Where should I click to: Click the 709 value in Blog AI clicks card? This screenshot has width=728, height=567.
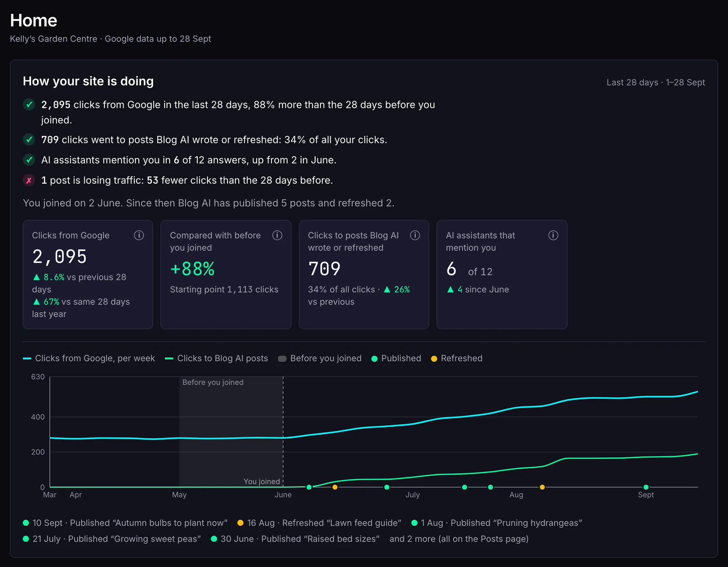[324, 269]
